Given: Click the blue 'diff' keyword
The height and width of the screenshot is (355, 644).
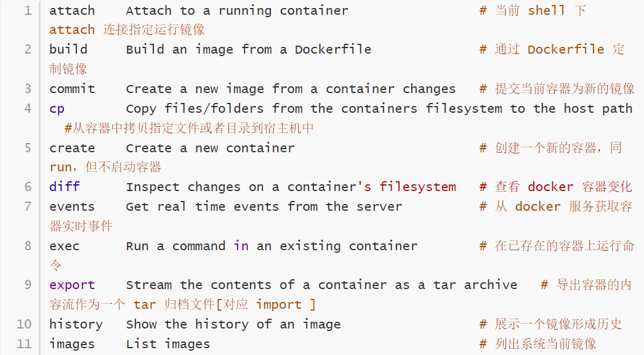Looking at the screenshot, I should point(65,187).
